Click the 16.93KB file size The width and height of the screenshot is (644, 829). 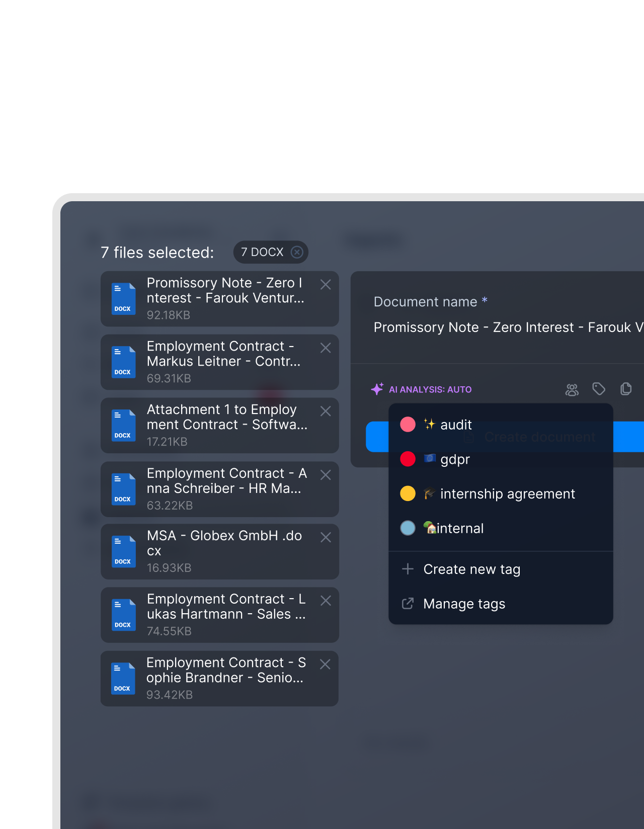click(x=169, y=568)
